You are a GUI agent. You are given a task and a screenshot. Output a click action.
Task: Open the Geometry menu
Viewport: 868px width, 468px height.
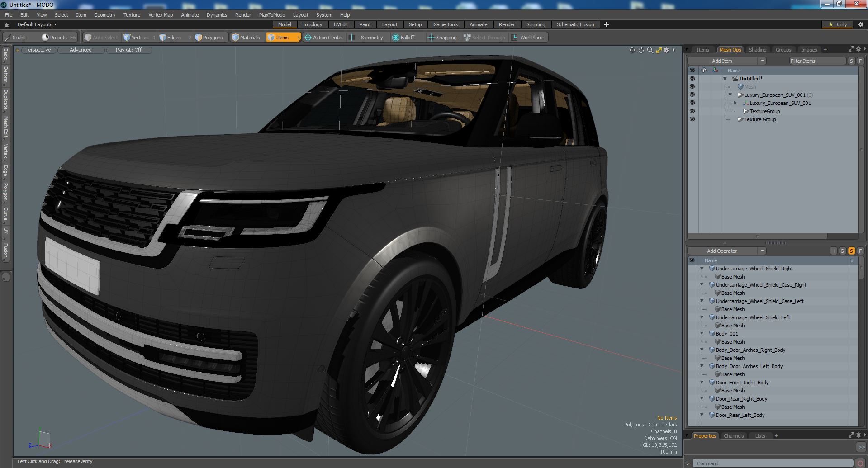[104, 15]
